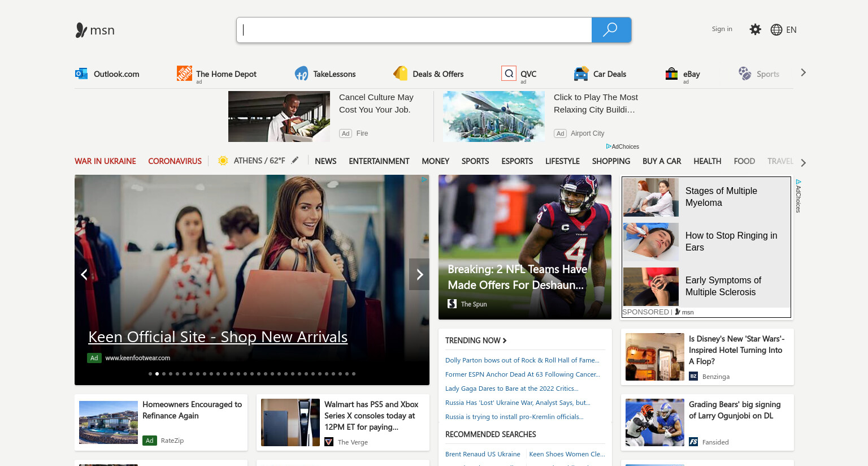The width and height of the screenshot is (868, 466).
Task: Open Stages of Multiple Myeloma thumbnail
Action: click(651, 197)
